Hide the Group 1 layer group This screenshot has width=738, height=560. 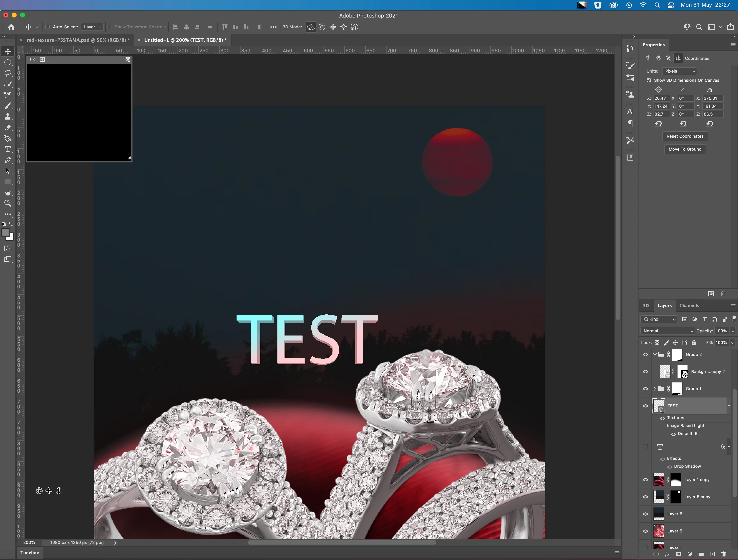click(x=645, y=389)
